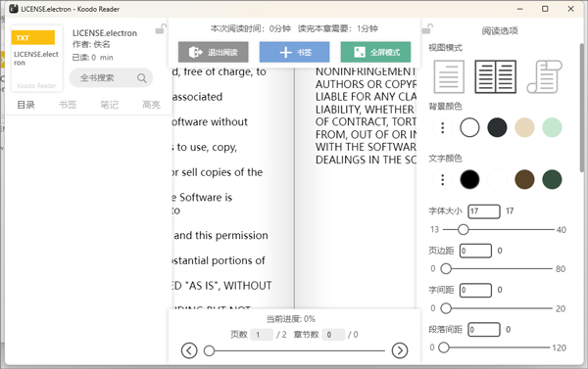588x369 pixels.
Task: Enter fullscreen mode (全屏模式)
Action: 375,52
